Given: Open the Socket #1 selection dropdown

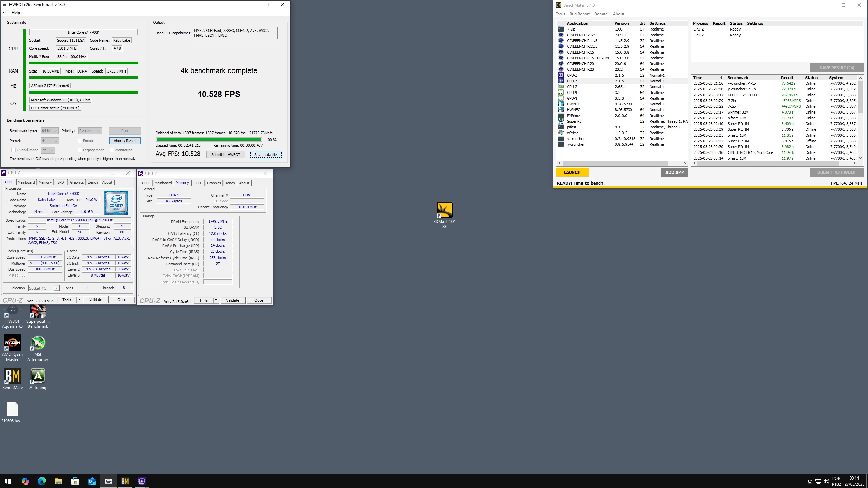Looking at the screenshot, I should pyautogui.click(x=44, y=288).
